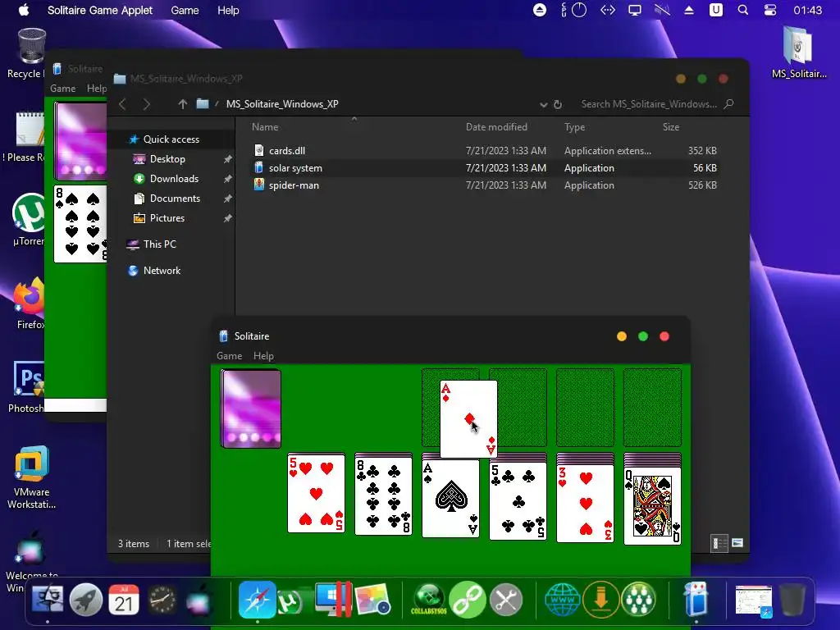Click the Spotlight search icon in menu bar
840x630 pixels.
point(743,10)
